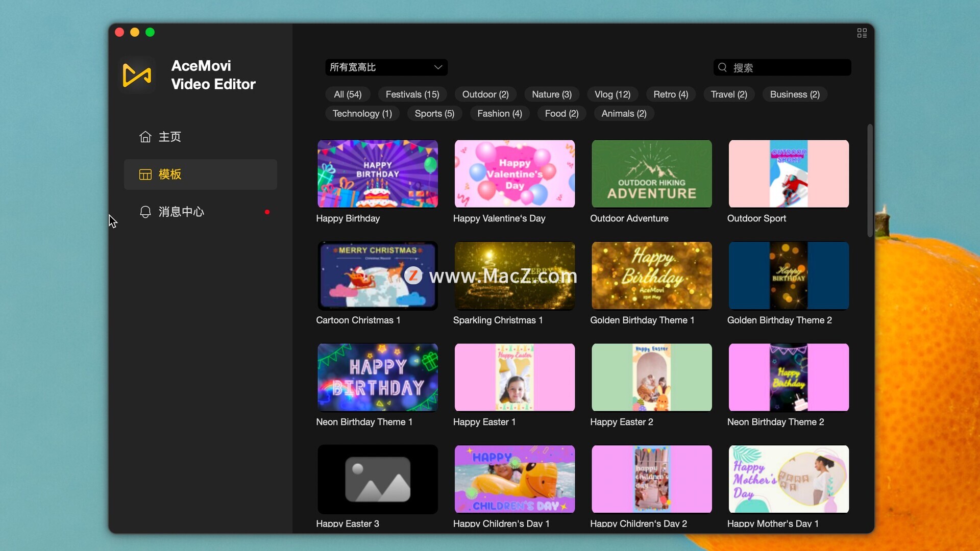This screenshot has height=551, width=980.
Task: Open the Happy Birthday template thumbnail
Action: pyautogui.click(x=378, y=174)
